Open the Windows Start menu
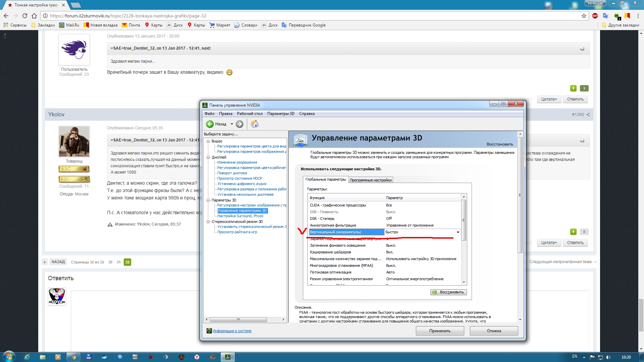 9,356
